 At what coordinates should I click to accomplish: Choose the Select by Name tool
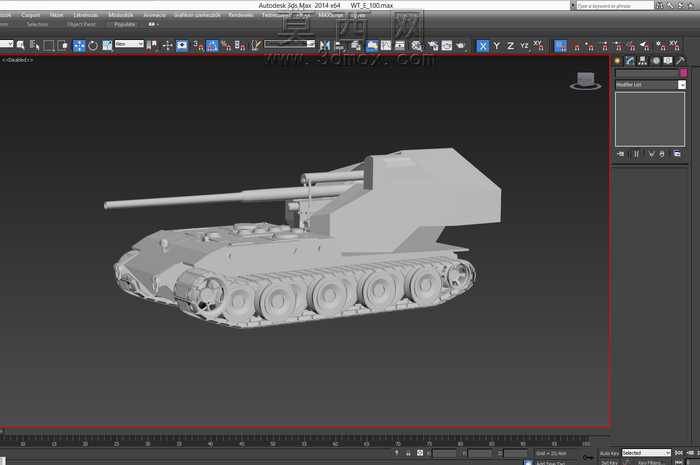point(35,46)
